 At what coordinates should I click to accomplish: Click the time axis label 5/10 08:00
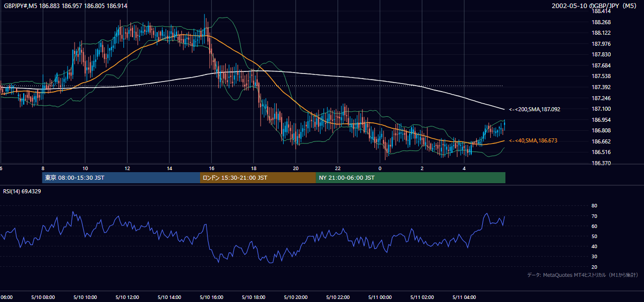click(x=42, y=297)
